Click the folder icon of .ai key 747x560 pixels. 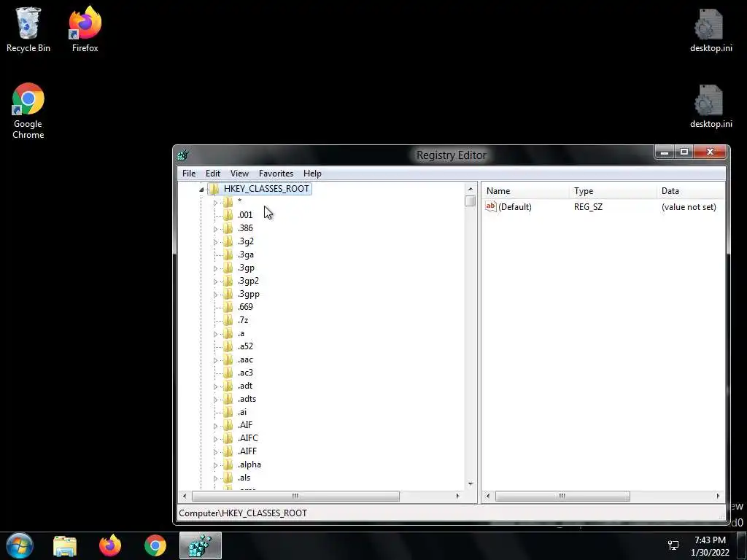pyautogui.click(x=228, y=412)
